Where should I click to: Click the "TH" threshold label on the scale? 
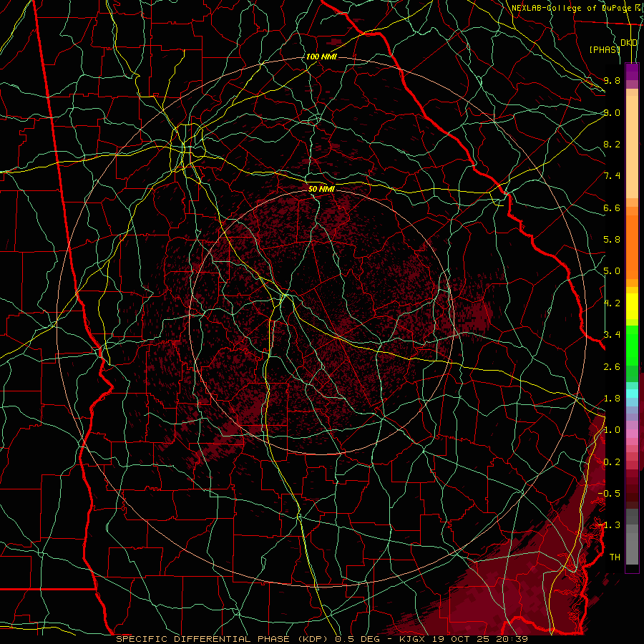(x=615, y=557)
